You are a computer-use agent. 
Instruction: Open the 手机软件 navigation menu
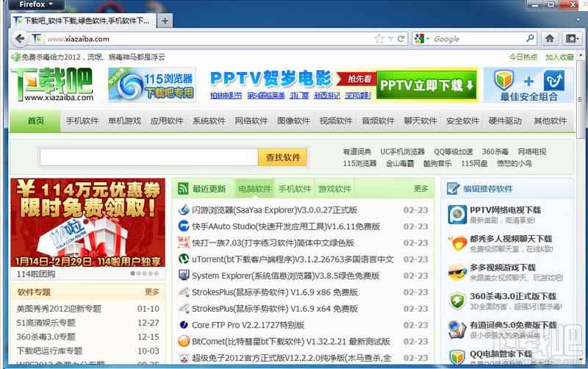(x=82, y=121)
